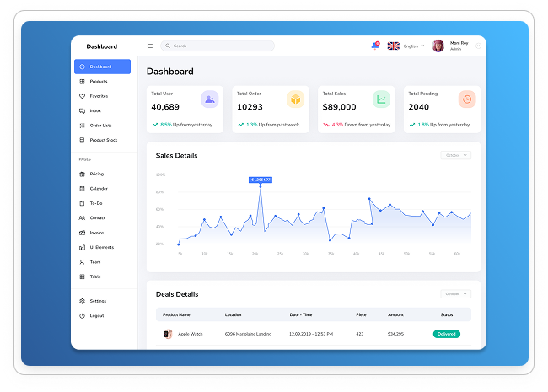Click the Total Sales chart icon
The height and width of the screenshot is (392, 548).
click(381, 99)
